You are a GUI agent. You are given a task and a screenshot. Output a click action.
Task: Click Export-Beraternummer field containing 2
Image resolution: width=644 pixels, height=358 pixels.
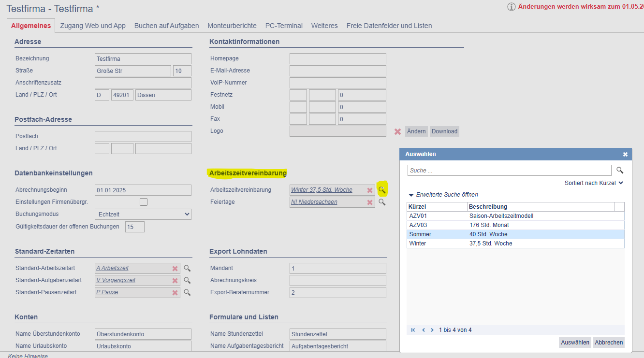[338, 293]
